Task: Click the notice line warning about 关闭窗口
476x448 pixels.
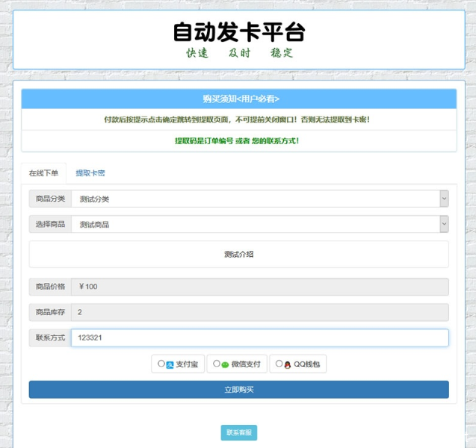Action: point(238,119)
